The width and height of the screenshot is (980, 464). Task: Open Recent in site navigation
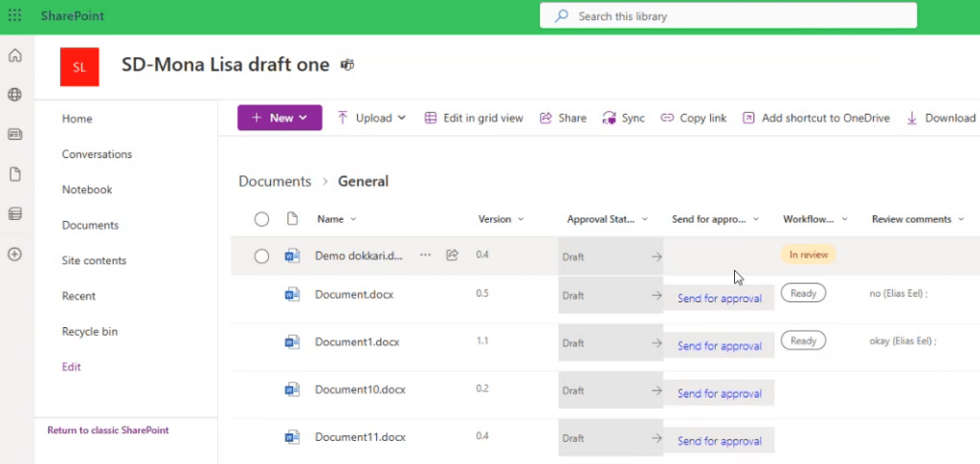(78, 296)
